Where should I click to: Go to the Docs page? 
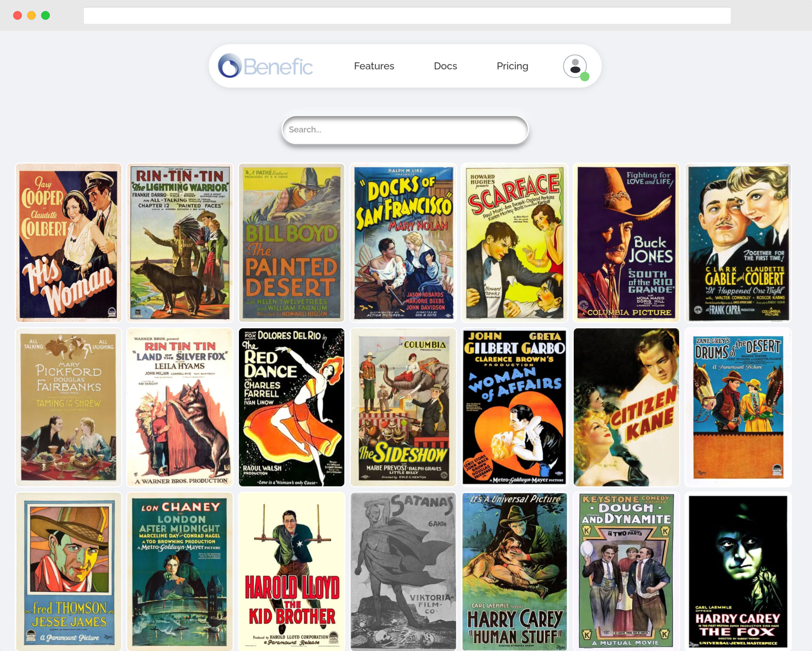click(x=445, y=66)
